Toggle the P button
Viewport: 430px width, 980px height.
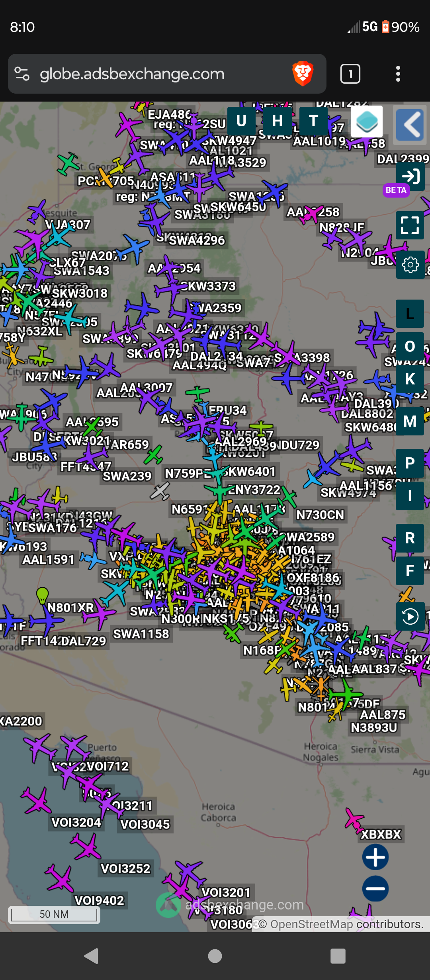point(410,463)
